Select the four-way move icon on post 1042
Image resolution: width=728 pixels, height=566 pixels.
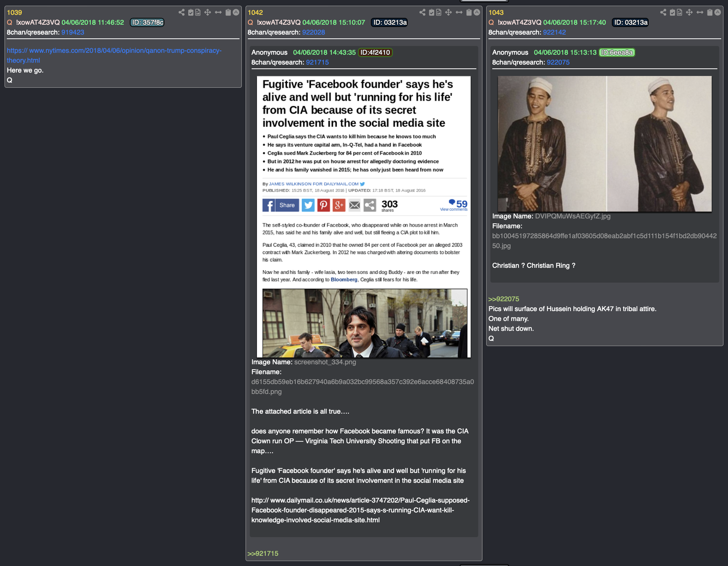coord(449,13)
